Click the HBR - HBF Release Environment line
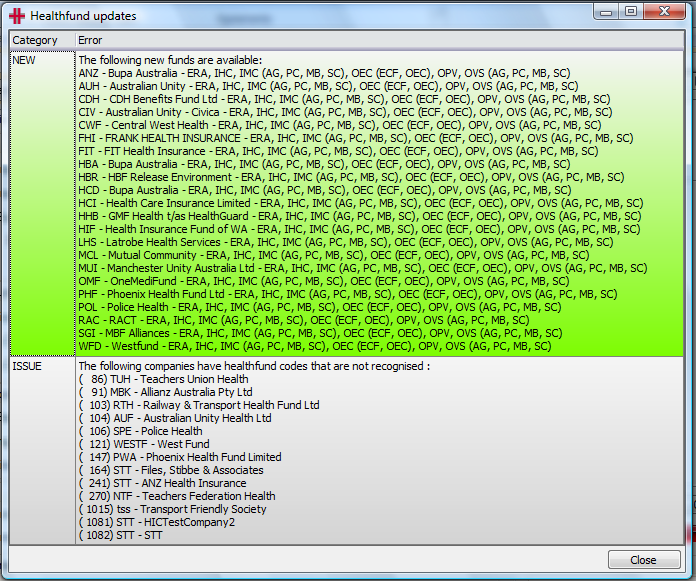 pos(352,177)
